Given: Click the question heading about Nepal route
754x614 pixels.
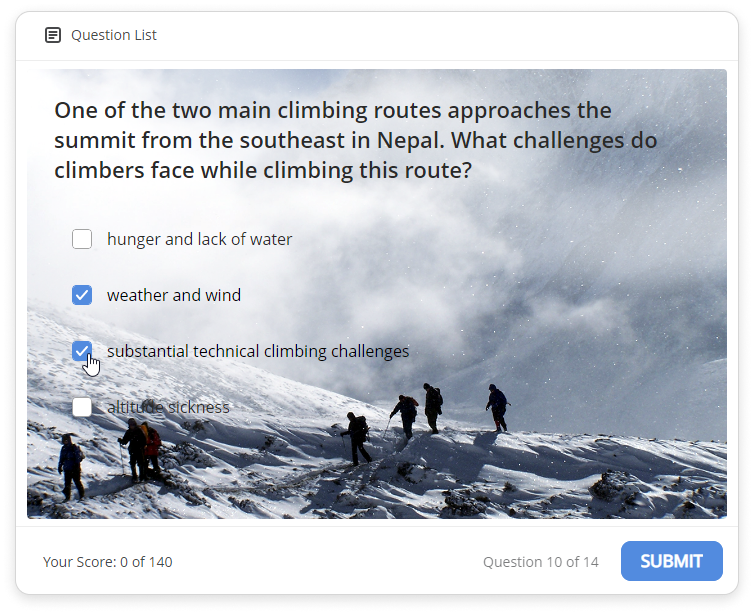Looking at the screenshot, I should click(356, 140).
